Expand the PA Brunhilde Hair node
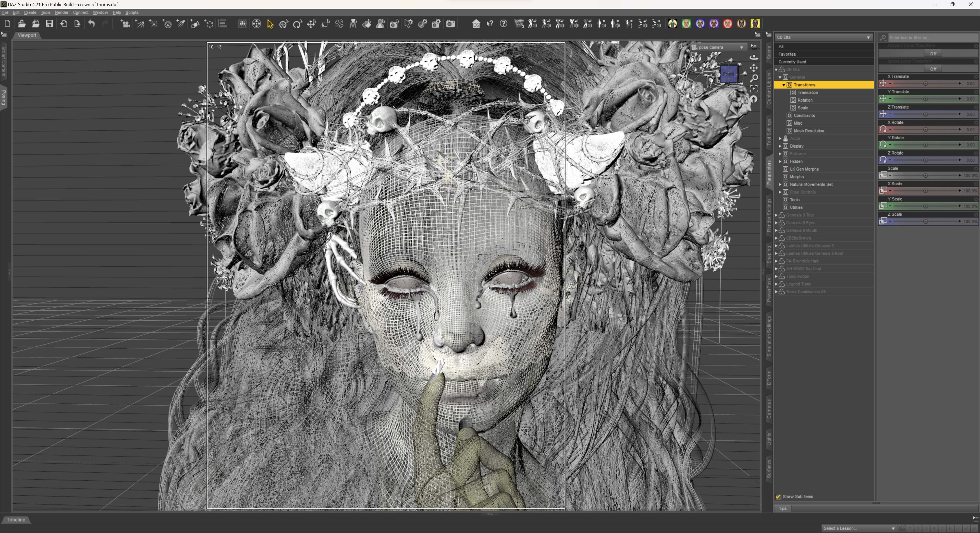Screen dimensions: 980x533 point(776,261)
